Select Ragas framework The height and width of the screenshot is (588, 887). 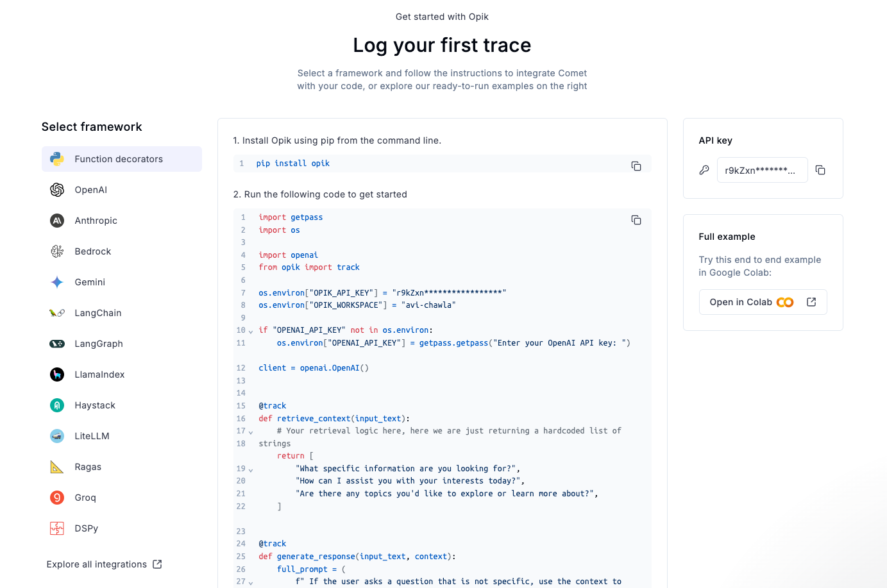coord(122,467)
